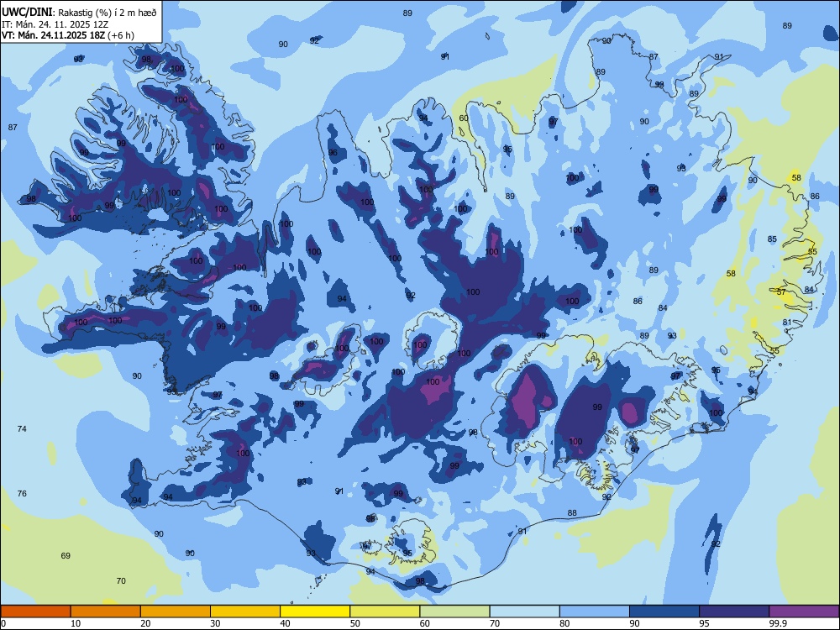Viewport: 840px width, 630px height.
Task: Click the title text 'UWC/DINI: Rakastig (%) í 2 m hæð'
Action: click(x=79, y=13)
